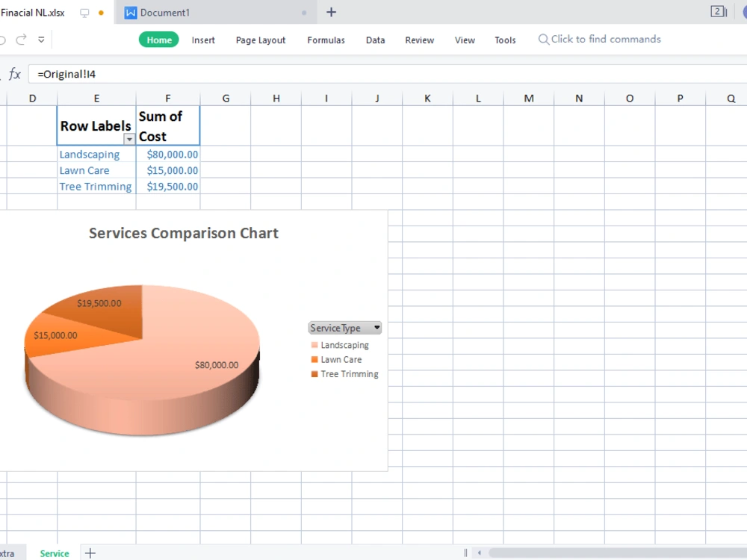Click the Document1 writer document icon
Screen dimensions: 747x560
(131, 13)
